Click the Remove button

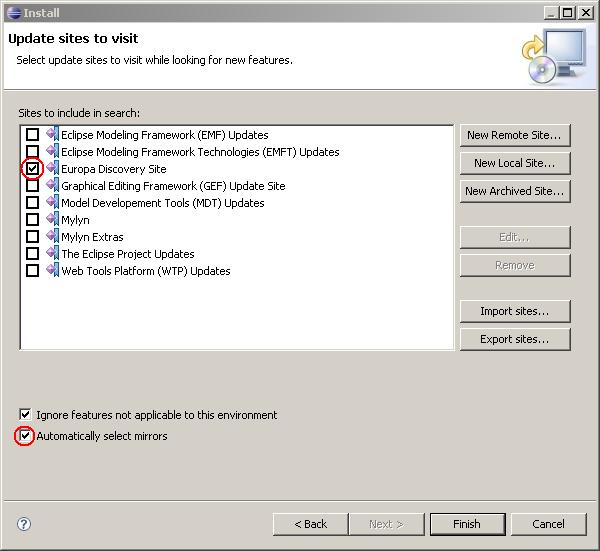click(515, 265)
